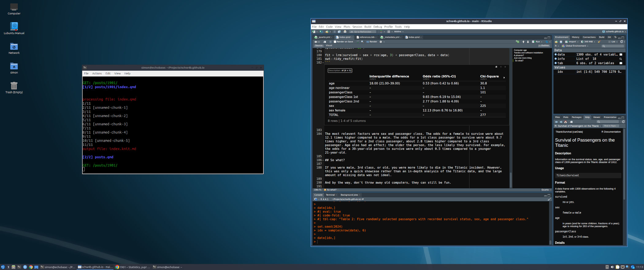
Task: Click the Help pane vertical scrollbar
Action: [x=624, y=164]
